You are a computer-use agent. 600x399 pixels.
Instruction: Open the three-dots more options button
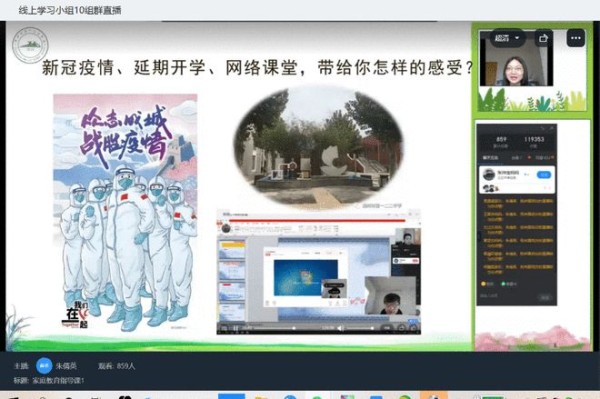pyautogui.click(x=576, y=38)
